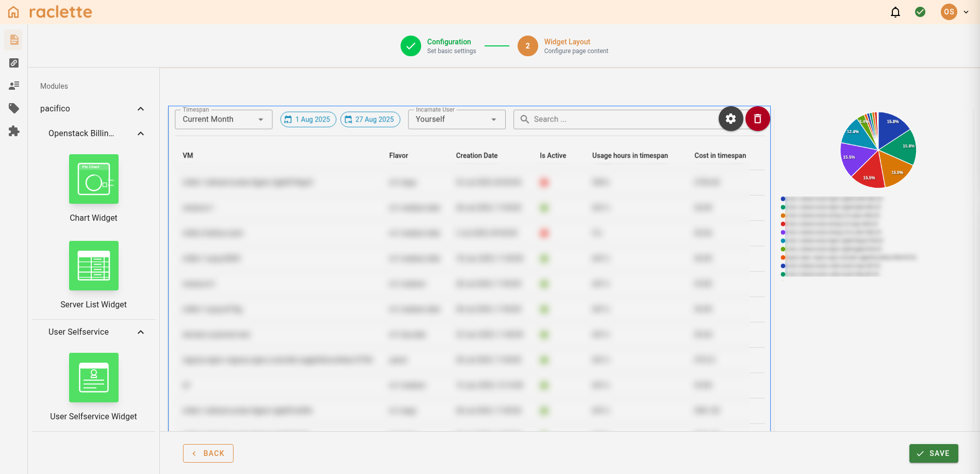The height and width of the screenshot is (474, 980).
Task: Go to the Configuration step
Action: click(x=411, y=46)
